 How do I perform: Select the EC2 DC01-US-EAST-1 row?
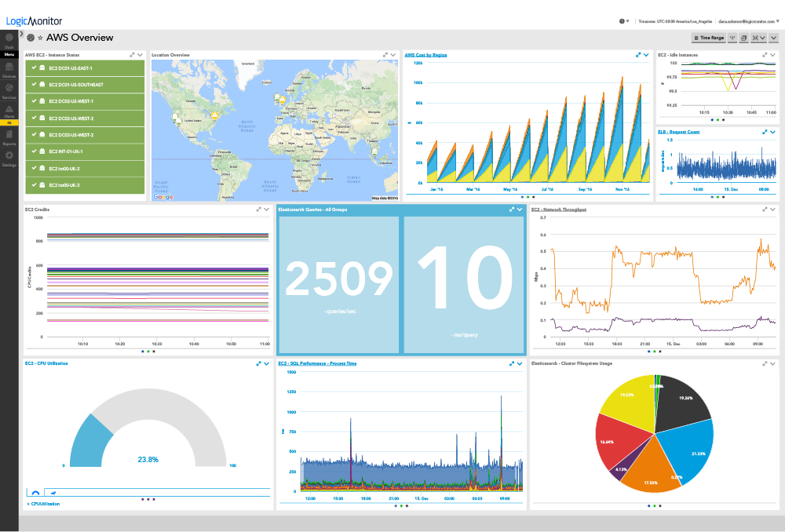click(x=85, y=68)
